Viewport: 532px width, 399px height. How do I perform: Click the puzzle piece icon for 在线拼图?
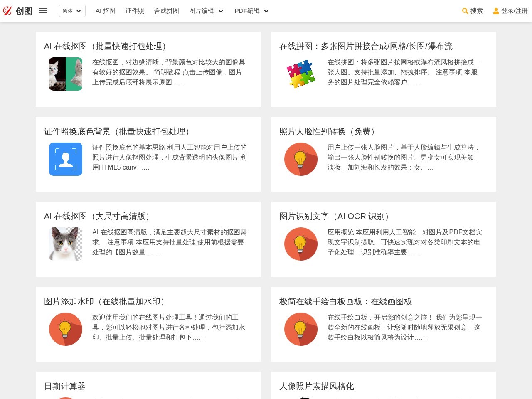click(x=300, y=74)
